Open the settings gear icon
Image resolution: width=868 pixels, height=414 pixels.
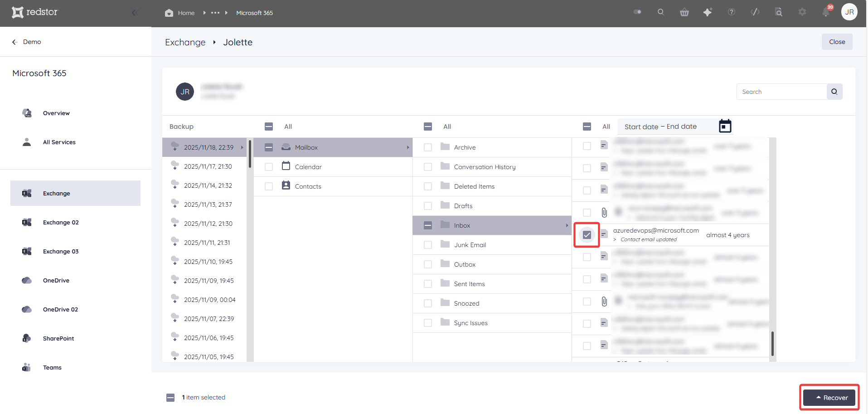[x=802, y=12]
